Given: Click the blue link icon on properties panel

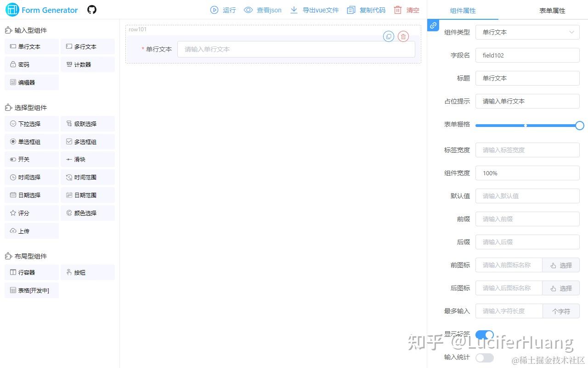Looking at the screenshot, I should click(432, 26).
